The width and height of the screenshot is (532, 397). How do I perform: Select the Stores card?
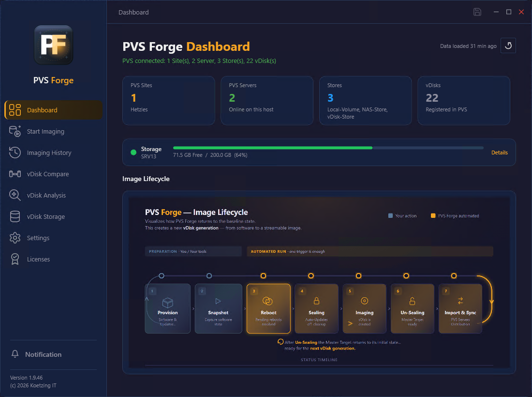click(366, 101)
